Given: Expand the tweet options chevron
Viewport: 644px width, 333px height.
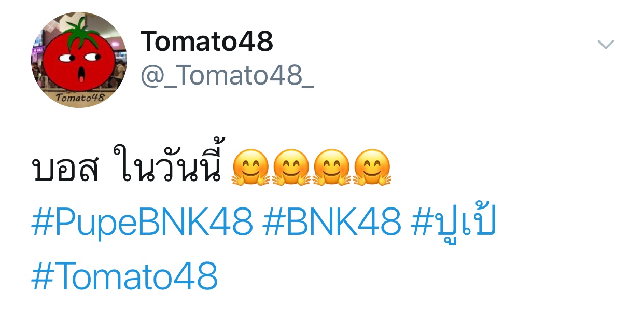Looking at the screenshot, I should coord(606,45).
